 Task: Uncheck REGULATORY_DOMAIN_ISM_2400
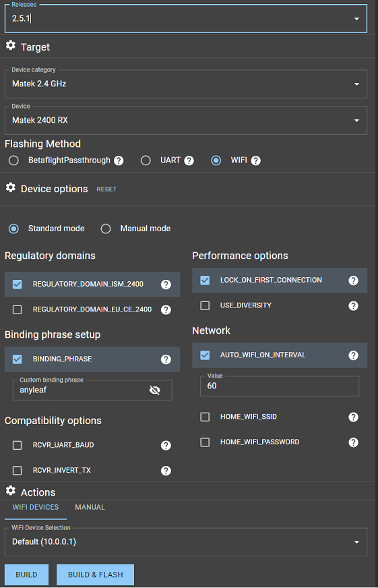(x=18, y=285)
